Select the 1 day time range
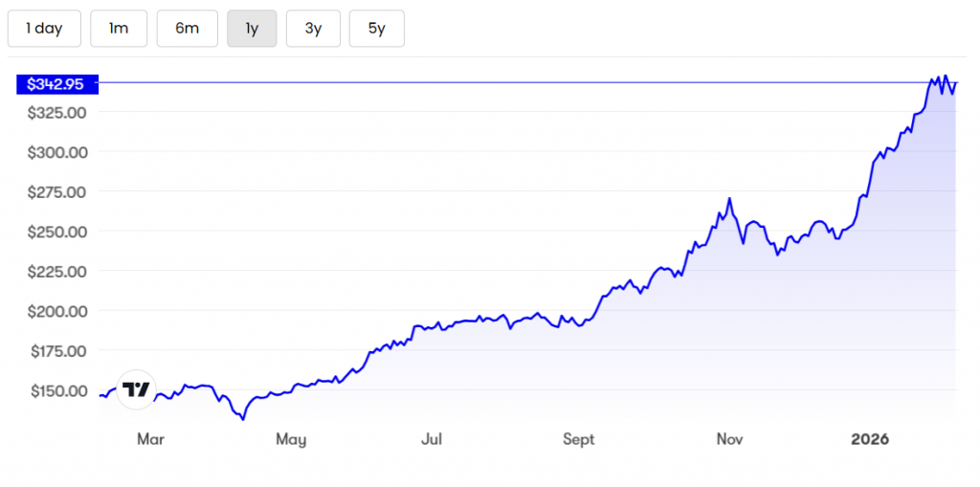 (x=44, y=29)
